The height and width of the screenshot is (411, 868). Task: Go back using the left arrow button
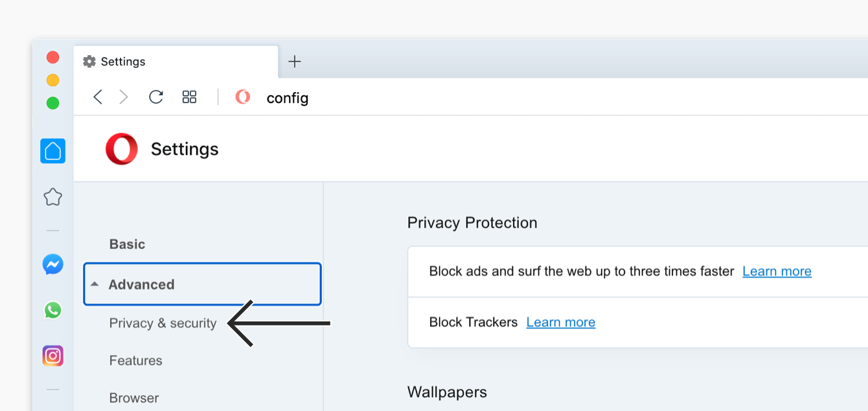pyautogui.click(x=98, y=97)
